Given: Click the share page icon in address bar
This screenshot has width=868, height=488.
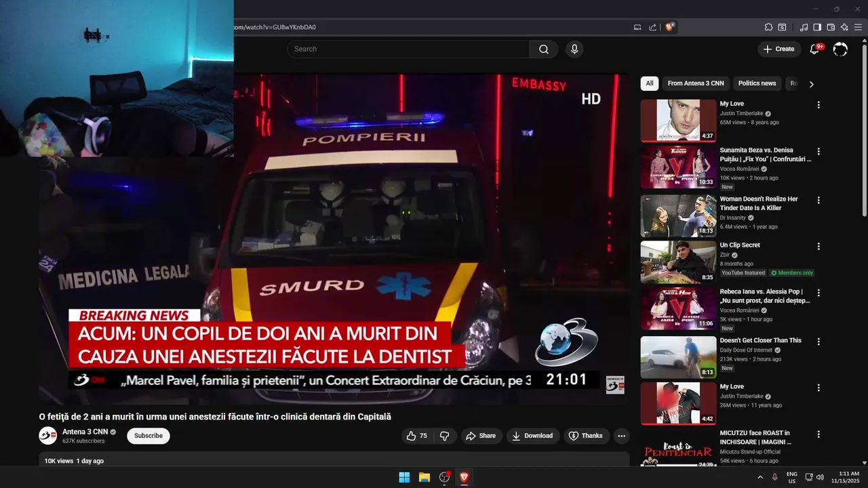Looking at the screenshot, I should 652,27.
